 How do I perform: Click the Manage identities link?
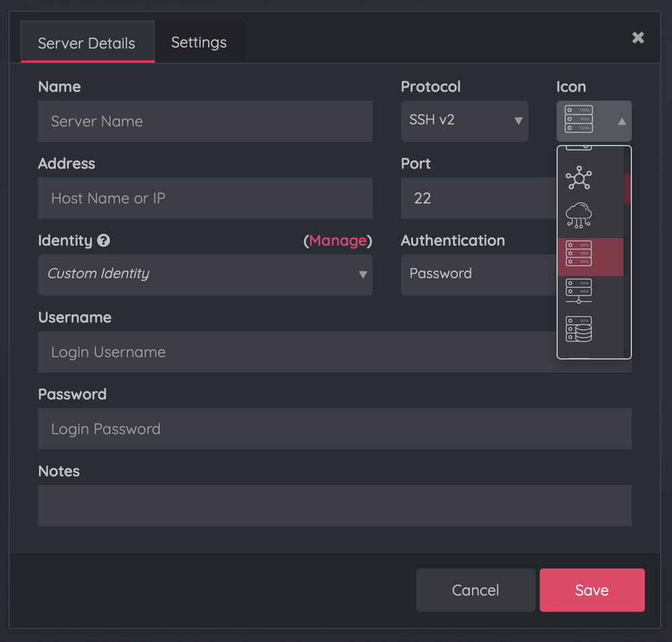click(337, 240)
